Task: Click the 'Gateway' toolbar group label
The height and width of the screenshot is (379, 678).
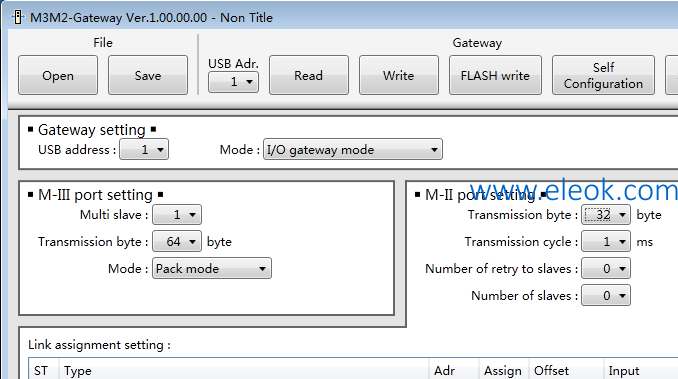Action: pyautogui.click(x=477, y=43)
